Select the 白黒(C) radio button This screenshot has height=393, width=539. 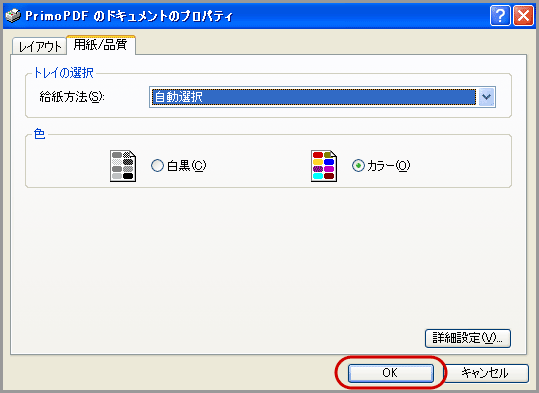pyautogui.click(x=157, y=166)
